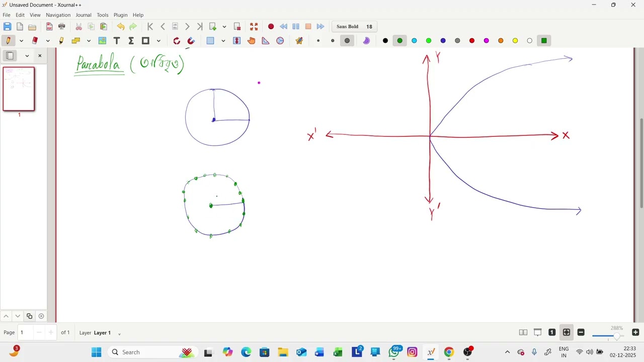Image resolution: width=644 pixels, height=362 pixels.
Task: Delete the current page
Action: 237,27
